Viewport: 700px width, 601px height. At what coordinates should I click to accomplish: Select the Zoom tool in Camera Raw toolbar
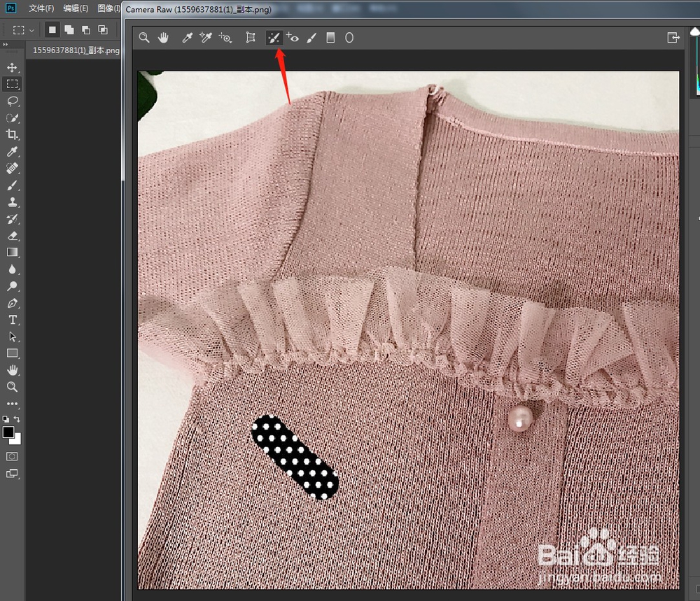[x=143, y=38]
